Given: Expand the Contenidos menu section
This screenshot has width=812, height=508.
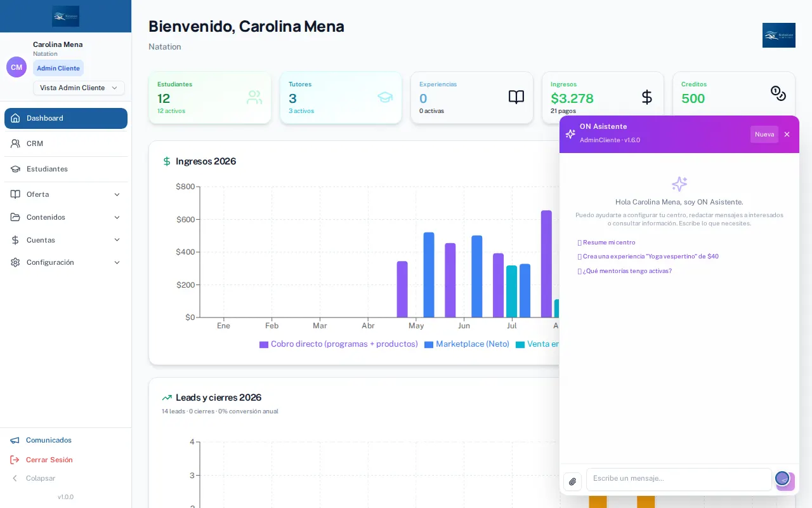Looking at the screenshot, I should (66, 217).
